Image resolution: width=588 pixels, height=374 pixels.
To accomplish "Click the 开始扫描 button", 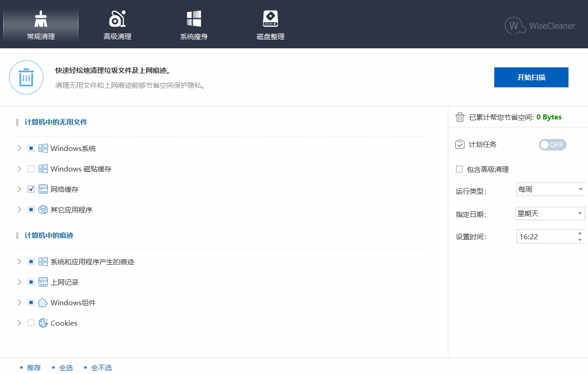I will [531, 77].
